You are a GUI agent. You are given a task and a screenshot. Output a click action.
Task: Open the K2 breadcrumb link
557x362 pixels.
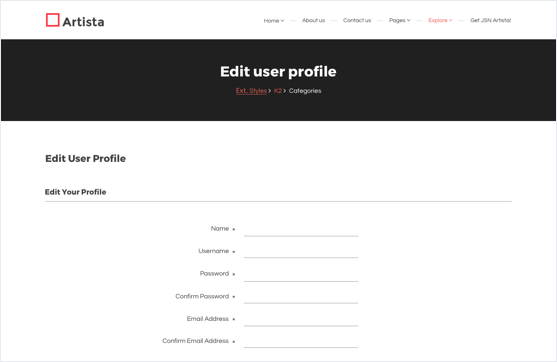click(x=278, y=91)
